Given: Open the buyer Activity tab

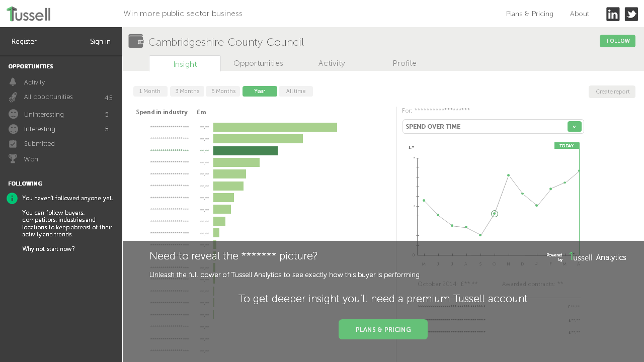Looking at the screenshot, I should pos(332,63).
